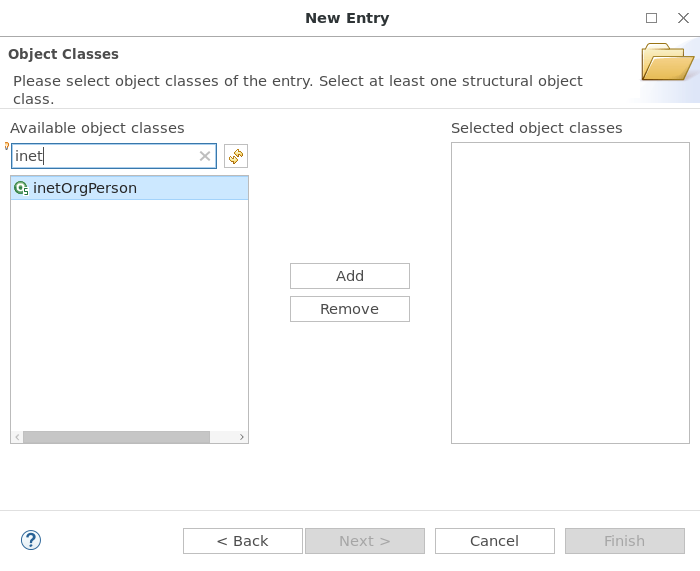Focus the object class filter field
Screen dimensions: 700x571
pos(105,156)
